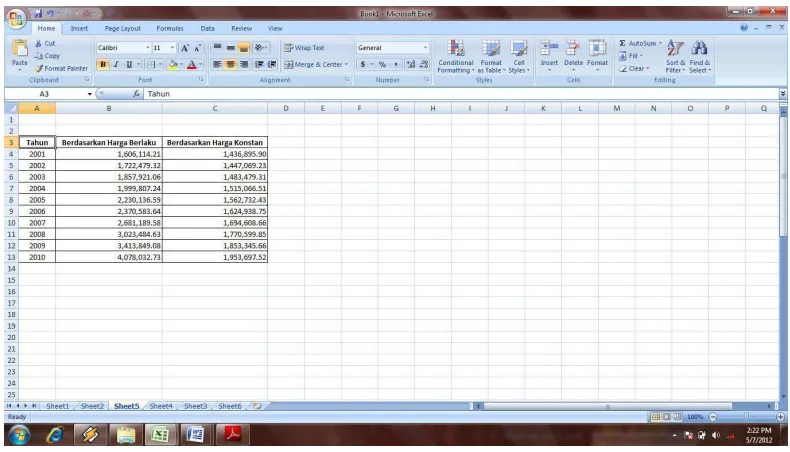Apply Accounting dollar number format
Screen dimensions: 790x452
click(x=363, y=64)
